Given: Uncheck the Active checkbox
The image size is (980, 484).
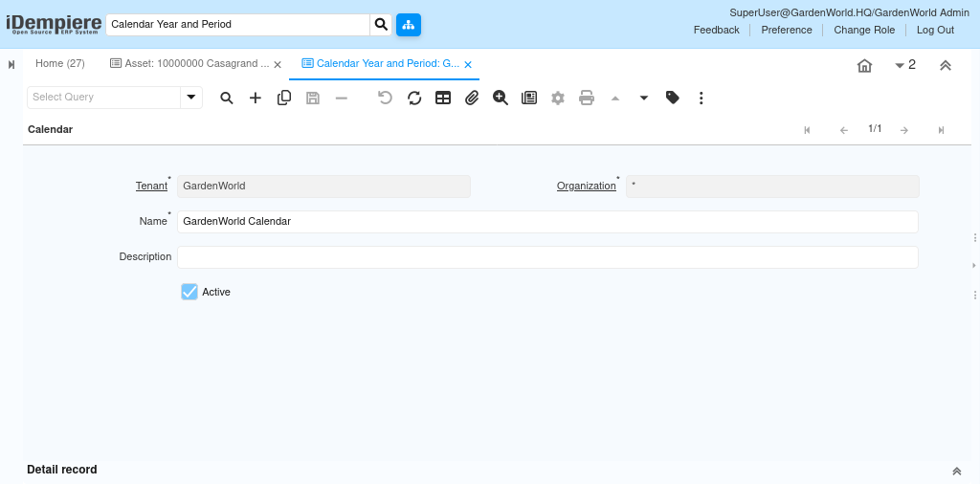Looking at the screenshot, I should [x=189, y=292].
